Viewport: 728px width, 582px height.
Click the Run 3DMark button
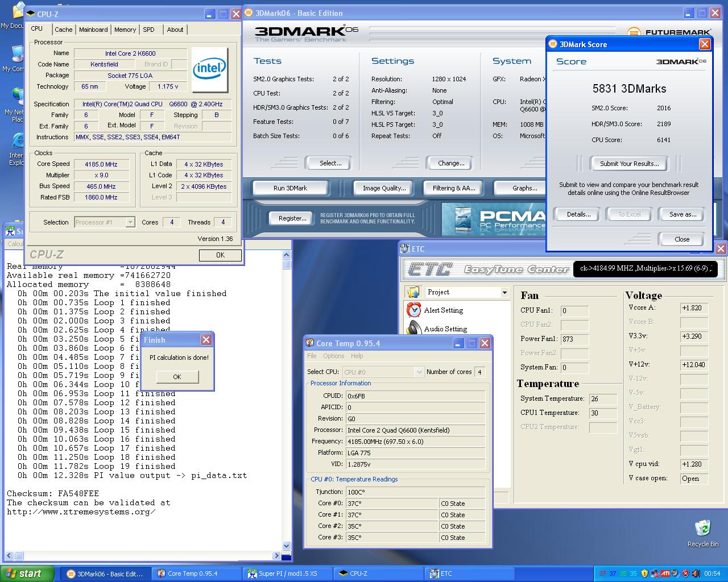(x=290, y=188)
